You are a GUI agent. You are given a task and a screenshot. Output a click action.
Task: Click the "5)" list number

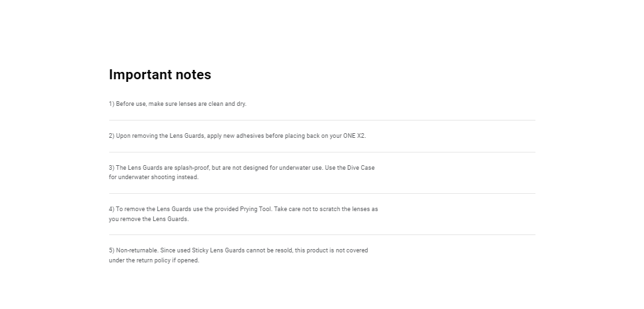tap(111, 250)
